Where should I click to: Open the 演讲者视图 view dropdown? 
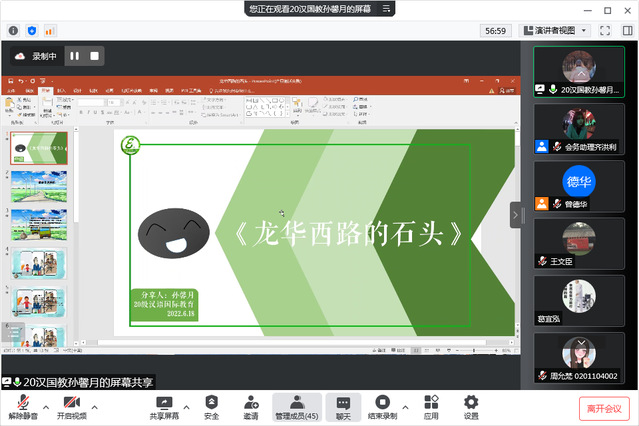tap(558, 31)
